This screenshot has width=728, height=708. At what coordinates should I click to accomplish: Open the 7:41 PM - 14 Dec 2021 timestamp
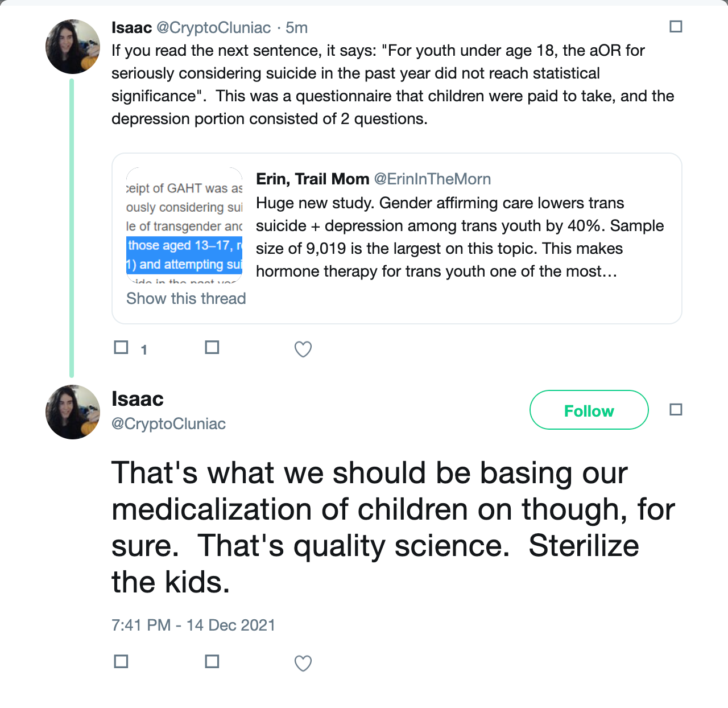[x=193, y=625]
